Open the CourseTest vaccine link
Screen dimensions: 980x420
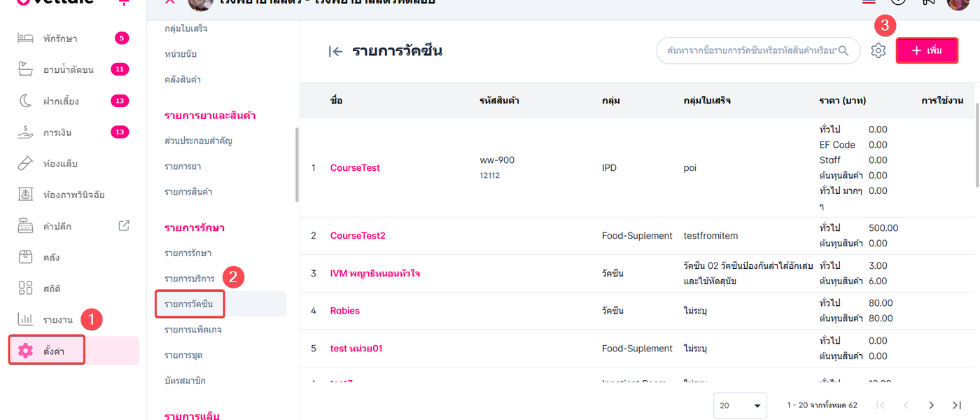(x=355, y=168)
